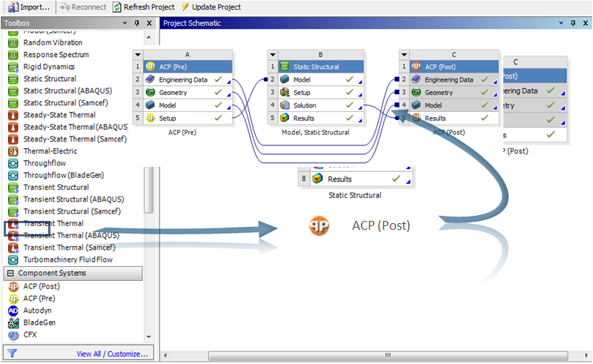Select Static Structural (Samcef) in Toolbox
The image size is (593, 364).
(x=65, y=103)
